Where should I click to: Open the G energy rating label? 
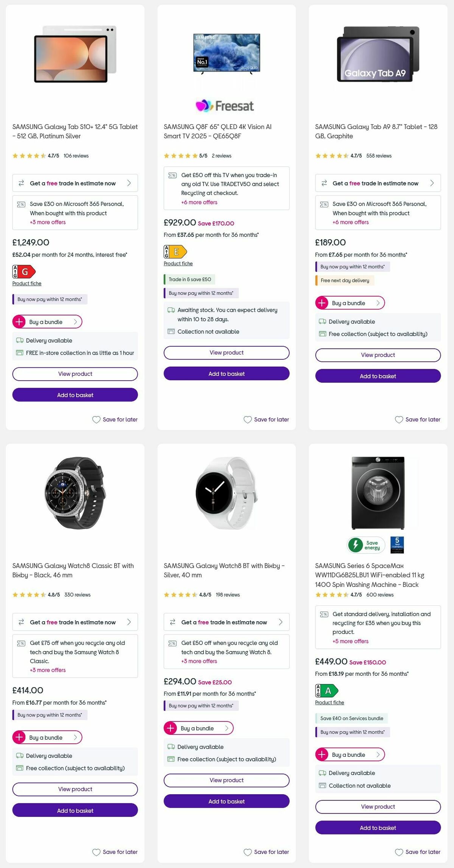click(23, 271)
